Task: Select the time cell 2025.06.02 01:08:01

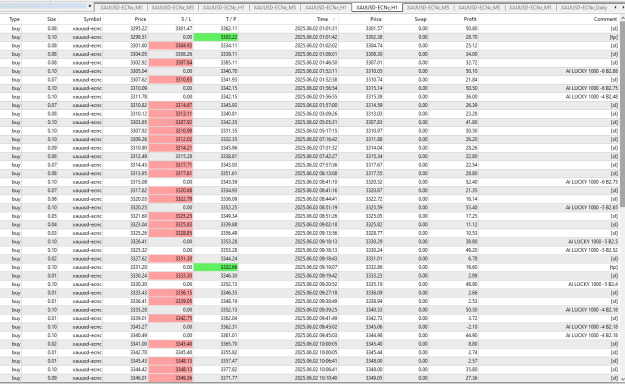Action: [x=316, y=54]
